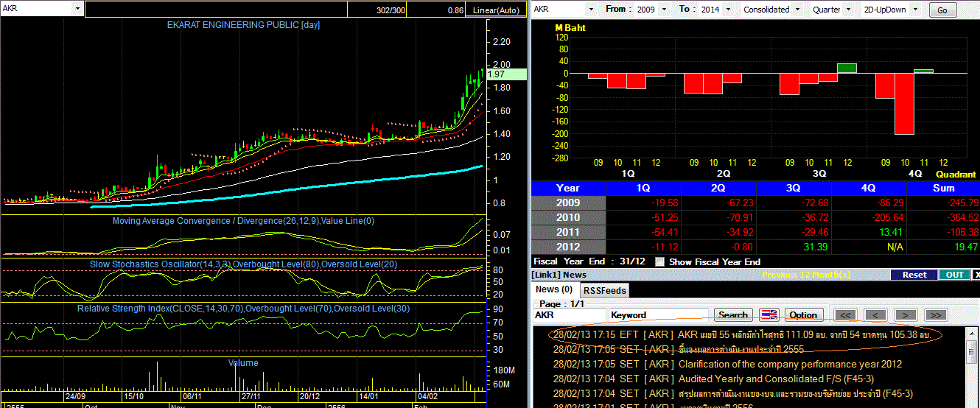Select the 2009 year row label

(568, 203)
